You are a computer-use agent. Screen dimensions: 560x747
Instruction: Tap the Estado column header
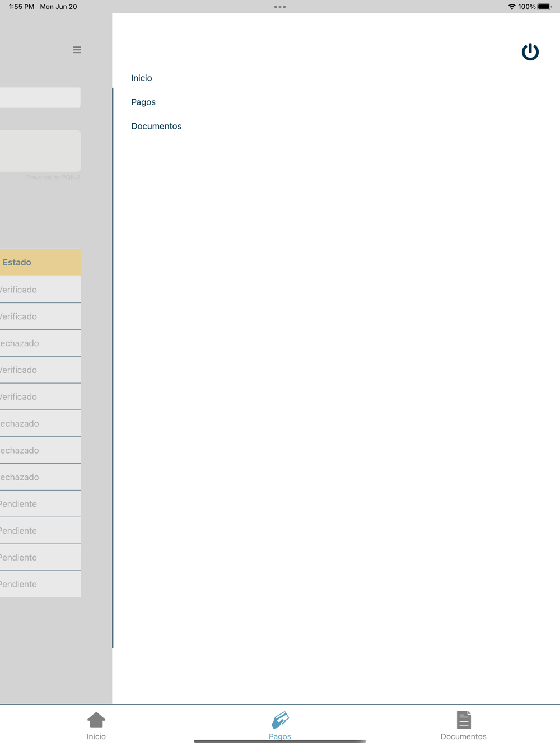[x=40, y=262]
